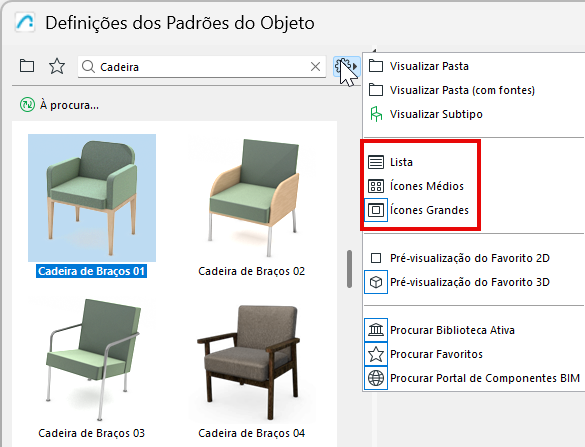Screen dimensions: 585x447
Task: Click the 3D cube preview icon
Action: coord(376,282)
